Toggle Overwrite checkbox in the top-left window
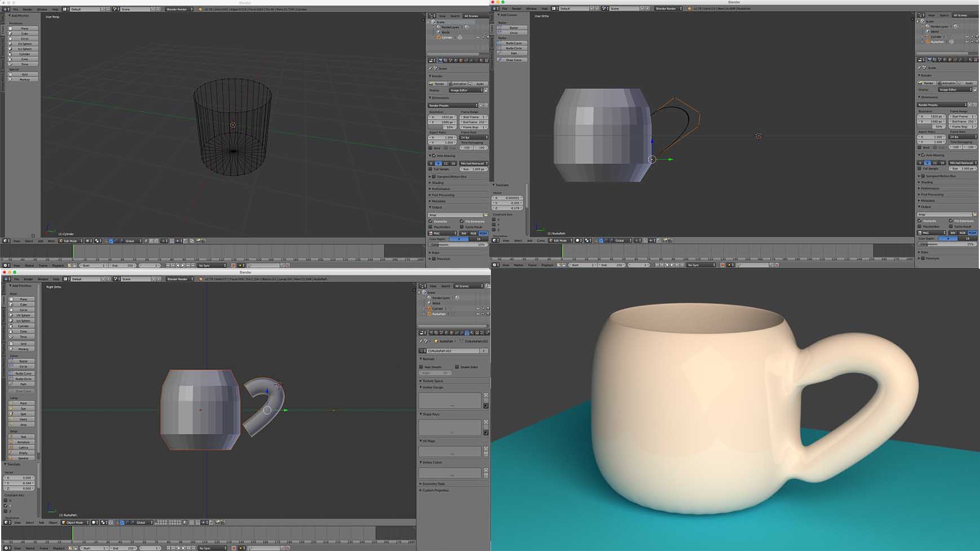The image size is (980, 551). (431, 221)
